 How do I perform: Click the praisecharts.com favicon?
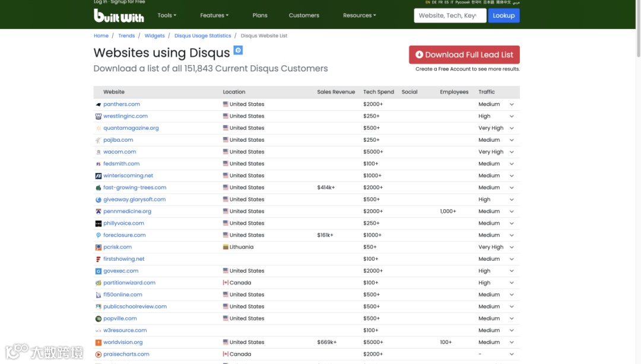98,354
